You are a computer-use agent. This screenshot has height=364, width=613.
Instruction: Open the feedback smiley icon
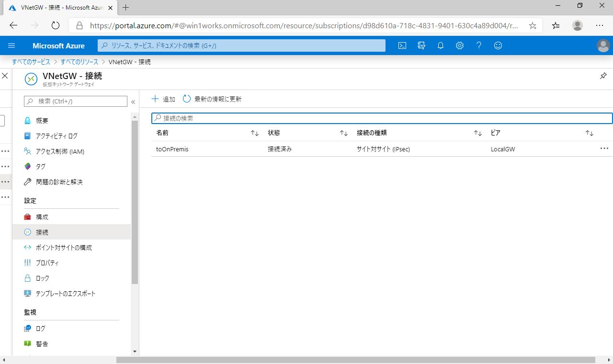pos(498,45)
